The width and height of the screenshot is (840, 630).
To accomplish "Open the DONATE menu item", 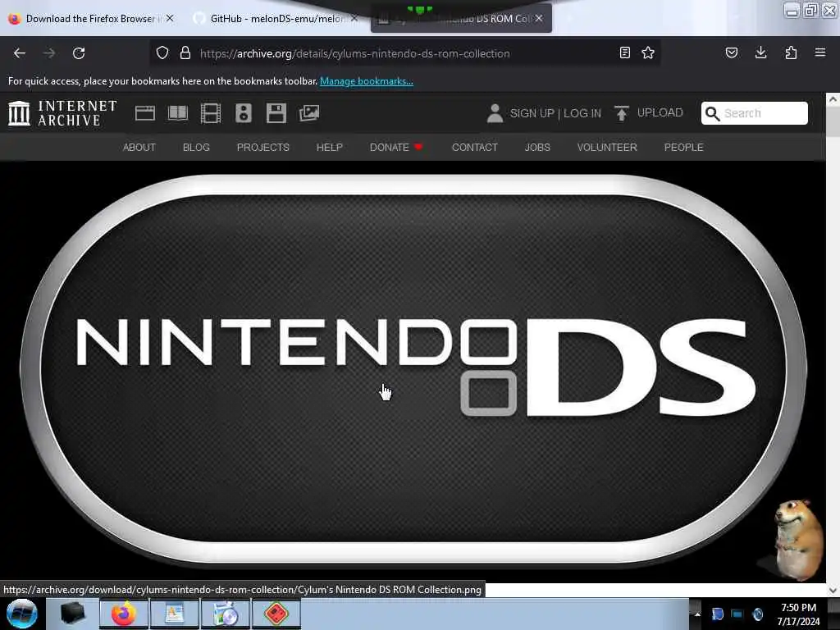I will point(396,148).
